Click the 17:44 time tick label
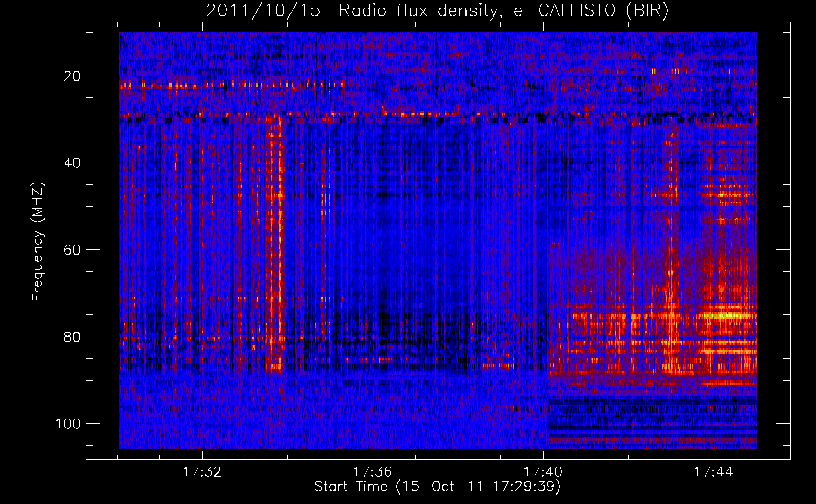 point(713,472)
